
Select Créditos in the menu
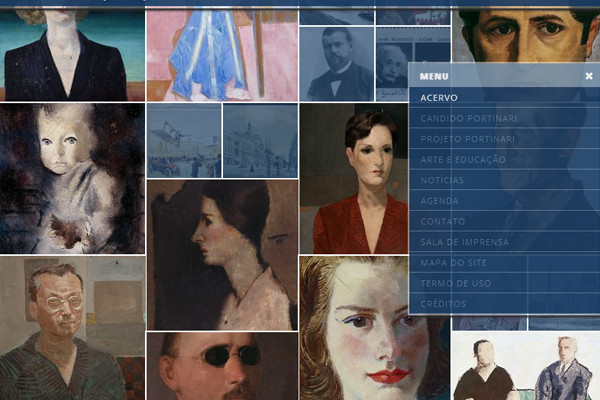tap(504, 304)
